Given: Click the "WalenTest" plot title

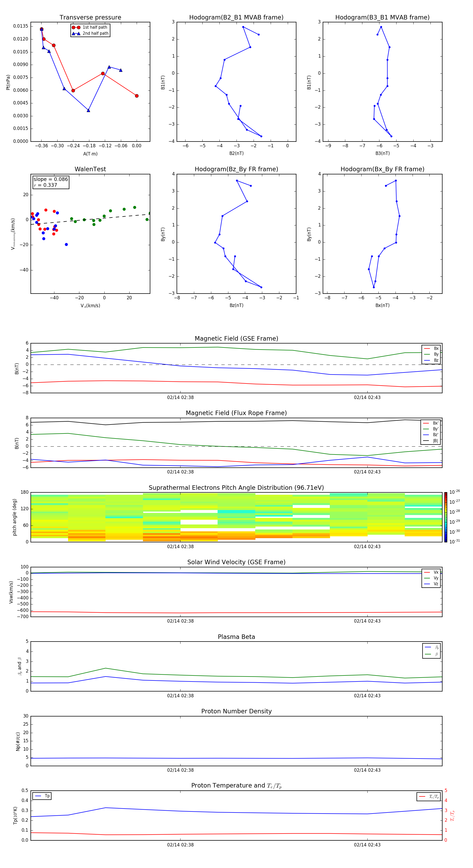Looking at the screenshot, I should point(90,169).
